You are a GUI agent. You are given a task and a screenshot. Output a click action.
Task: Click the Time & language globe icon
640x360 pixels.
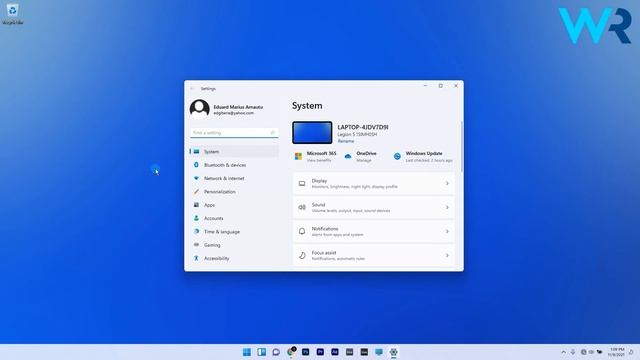tap(196, 231)
